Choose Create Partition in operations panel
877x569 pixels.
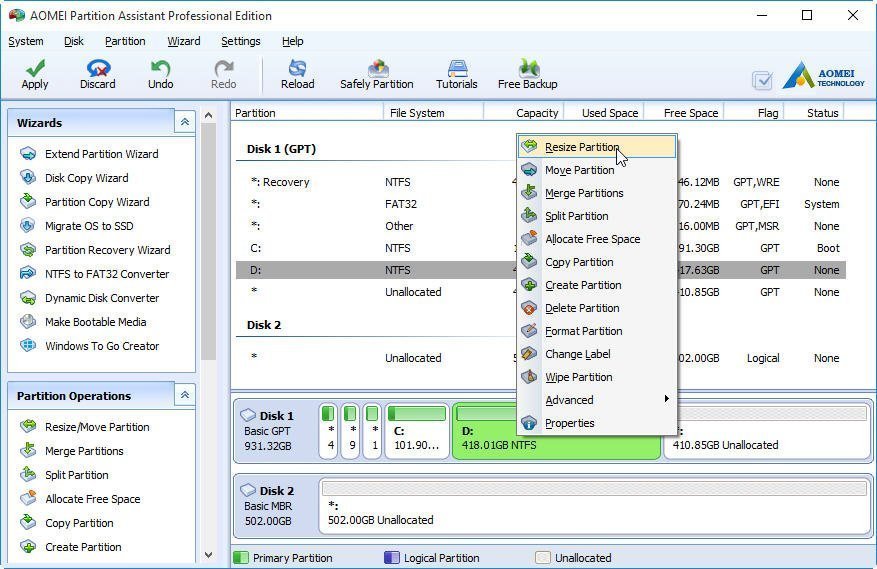(83, 547)
